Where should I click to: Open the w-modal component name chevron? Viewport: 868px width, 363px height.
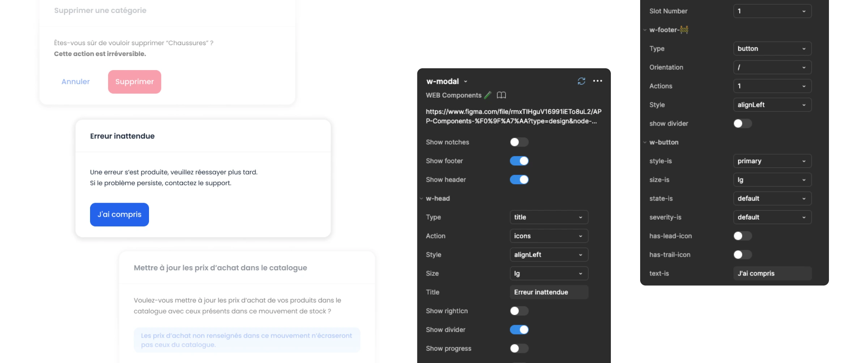coord(466,82)
